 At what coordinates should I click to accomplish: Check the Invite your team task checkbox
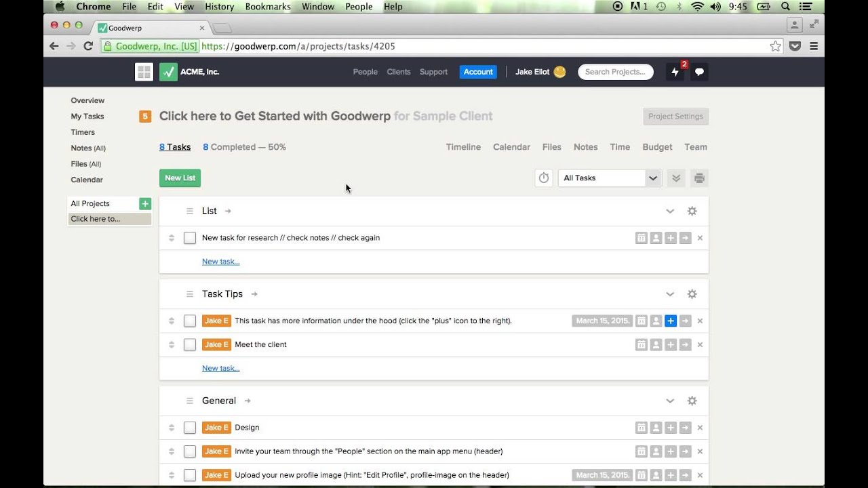pos(190,451)
